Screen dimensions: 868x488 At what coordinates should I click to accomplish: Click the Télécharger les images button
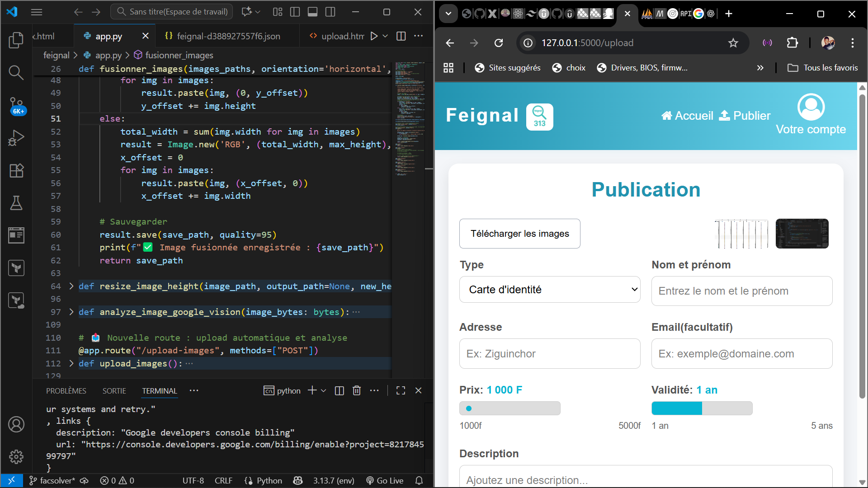[x=519, y=234]
